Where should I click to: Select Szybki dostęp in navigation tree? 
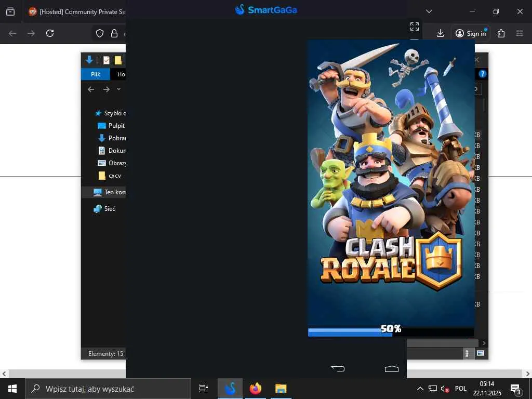point(110,113)
